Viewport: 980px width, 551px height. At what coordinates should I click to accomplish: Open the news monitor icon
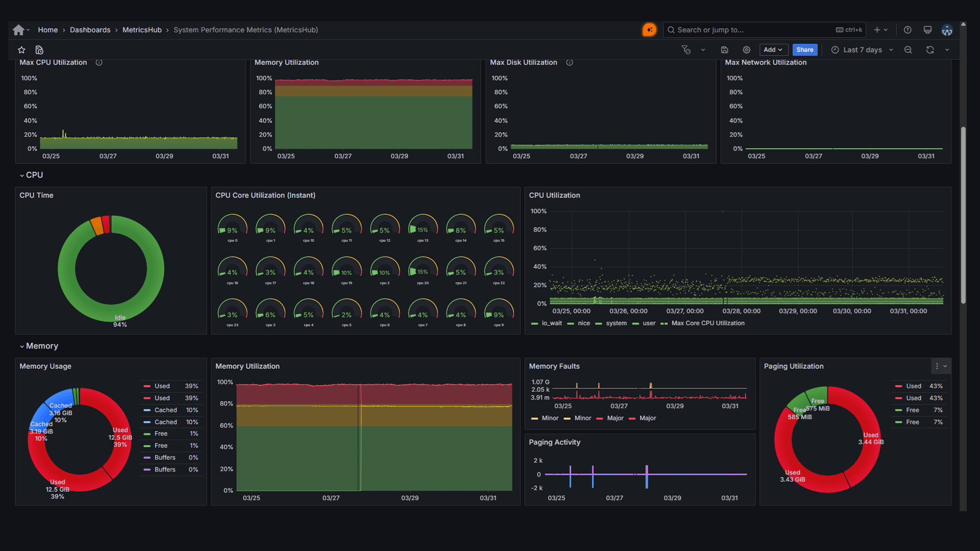tap(927, 30)
